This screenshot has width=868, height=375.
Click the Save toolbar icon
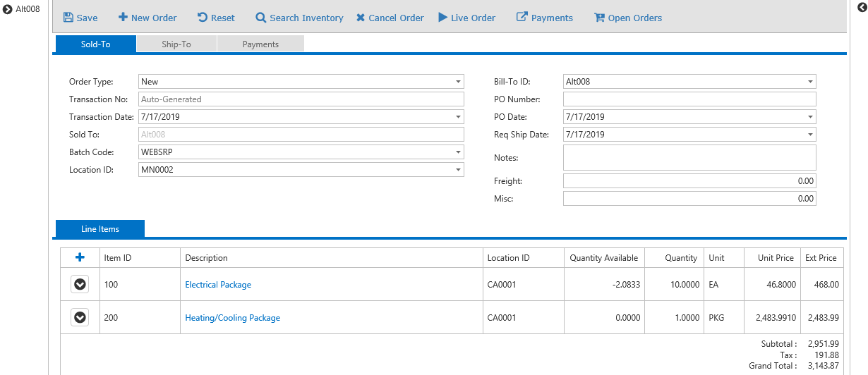click(68, 18)
